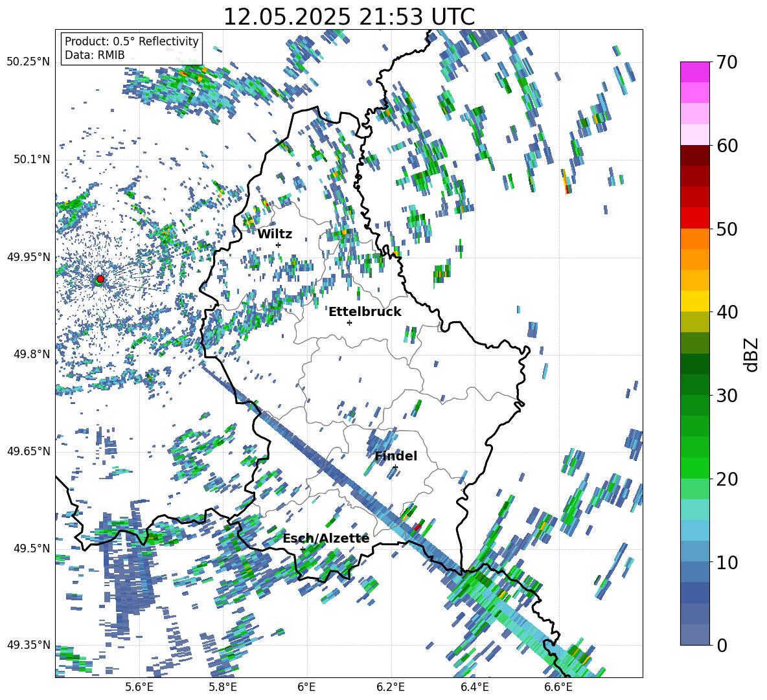767x700 pixels.
Task: Pick the dark red swatch just below 60 dBZ
Action: coord(694,155)
